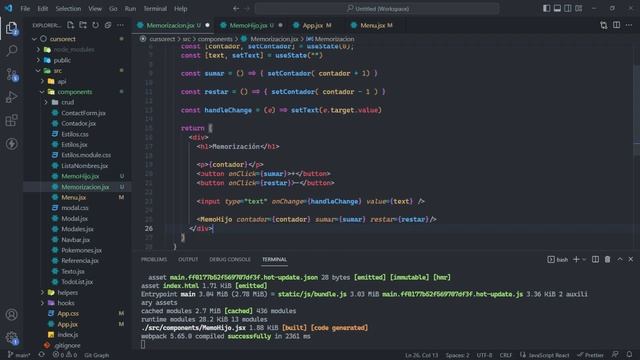The image size is (640, 360).
Task: Click Prettier in the status bar
Action: 590,355
